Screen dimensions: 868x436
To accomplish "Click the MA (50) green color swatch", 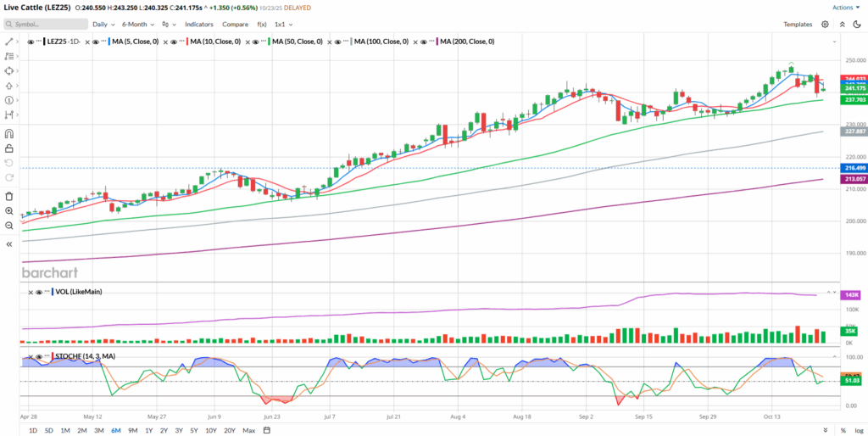I will [x=268, y=42].
